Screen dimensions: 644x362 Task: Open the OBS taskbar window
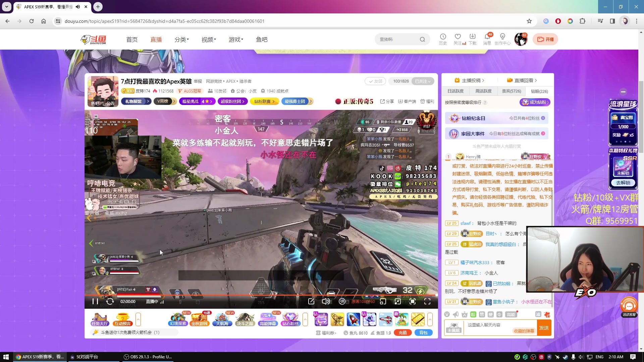(x=148, y=357)
